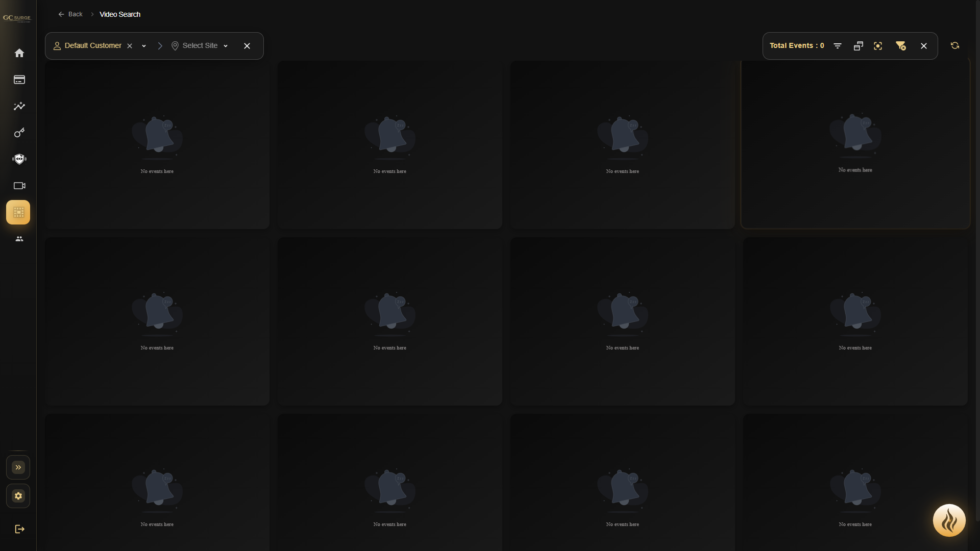Clear the Default Customer selection

coord(130,46)
